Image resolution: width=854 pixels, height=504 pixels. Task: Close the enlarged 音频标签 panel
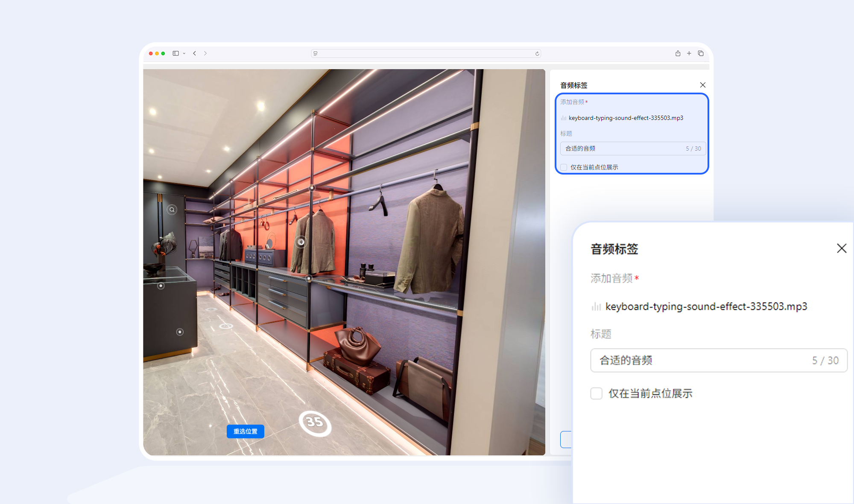click(842, 248)
